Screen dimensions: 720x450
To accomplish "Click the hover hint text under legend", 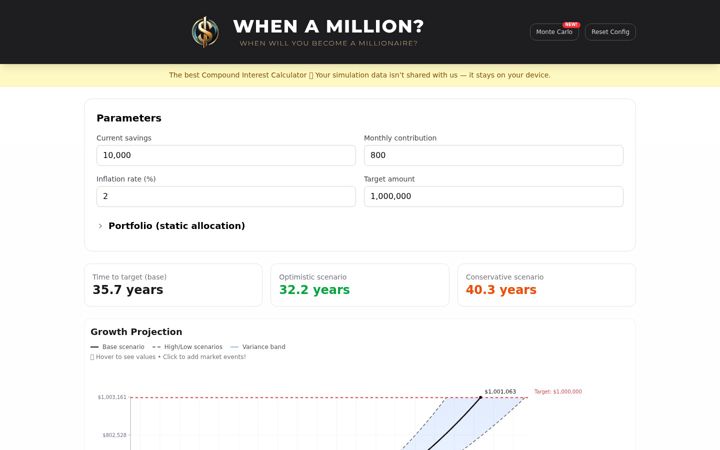I will (x=168, y=357).
